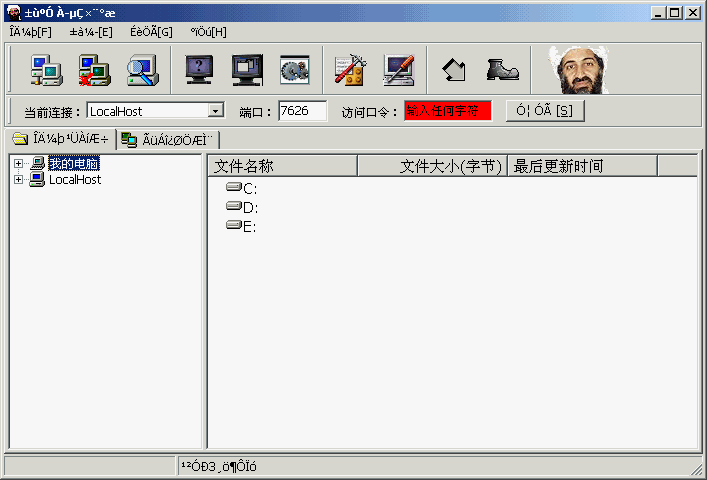Click the portrait photo in toolbar
This screenshot has height=480, width=707.
pos(585,68)
